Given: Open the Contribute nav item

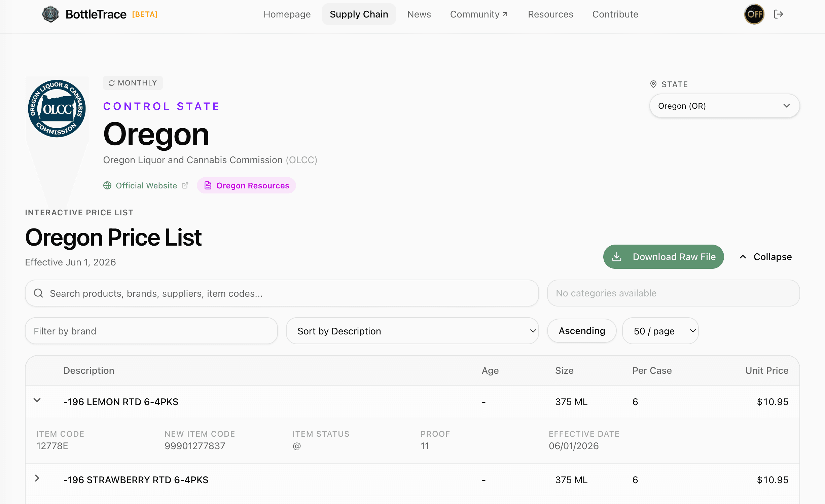Looking at the screenshot, I should (x=615, y=14).
